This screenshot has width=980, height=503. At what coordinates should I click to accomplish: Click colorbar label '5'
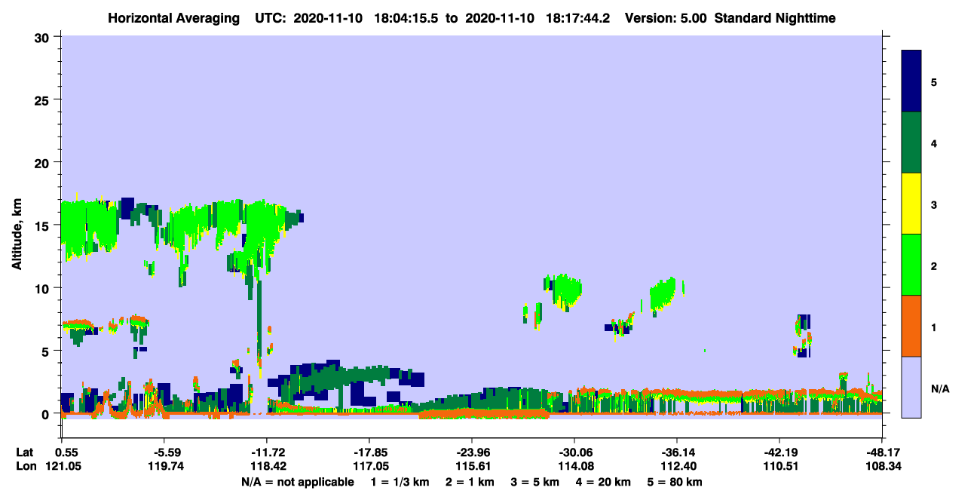pos(933,81)
